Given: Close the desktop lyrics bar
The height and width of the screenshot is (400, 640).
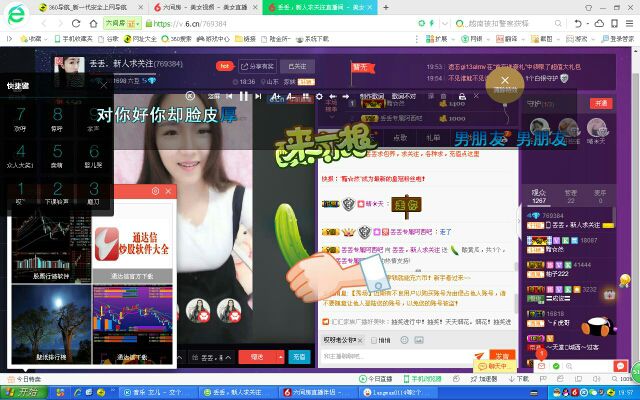Looking at the screenshot, I should pos(476,96).
